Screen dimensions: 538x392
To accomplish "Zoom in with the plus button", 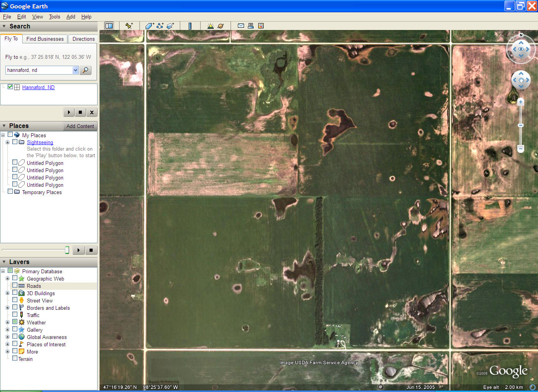I will (x=521, y=102).
